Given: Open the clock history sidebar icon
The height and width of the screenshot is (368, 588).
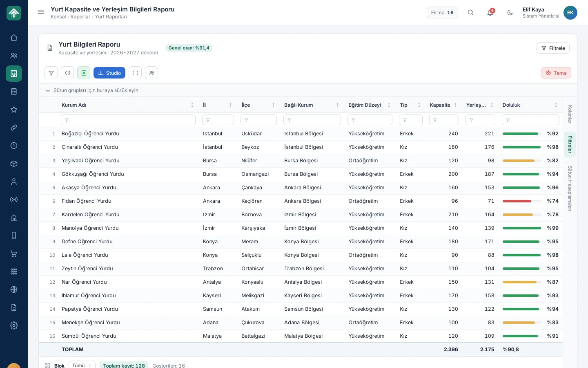Looking at the screenshot, I should coord(14,146).
